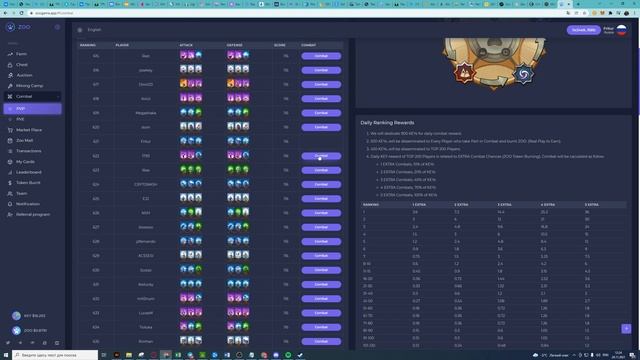Click the My Cards icon
The width and height of the screenshot is (640, 360).
10,162
